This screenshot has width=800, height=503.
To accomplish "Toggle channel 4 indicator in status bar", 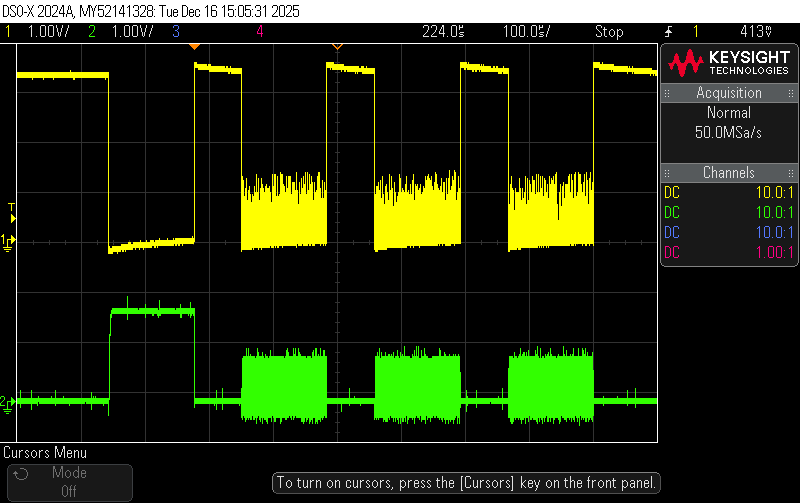I will [260, 32].
